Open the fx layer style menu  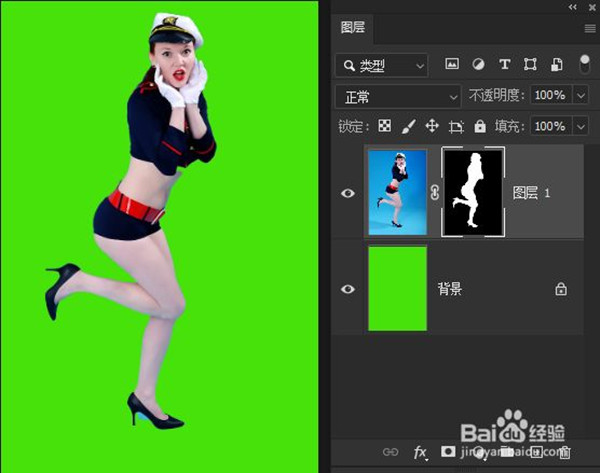[x=420, y=452]
